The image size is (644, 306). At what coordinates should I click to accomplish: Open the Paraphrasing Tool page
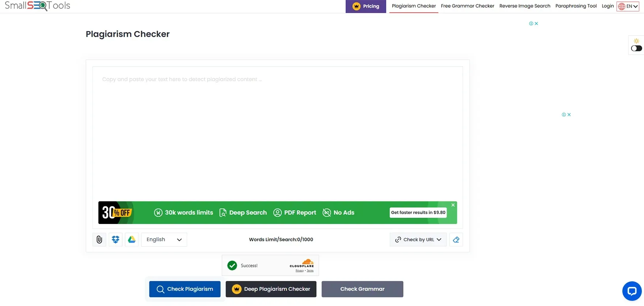click(576, 6)
